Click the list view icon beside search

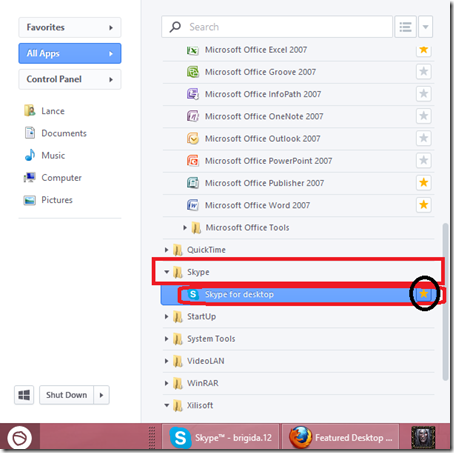tap(405, 27)
